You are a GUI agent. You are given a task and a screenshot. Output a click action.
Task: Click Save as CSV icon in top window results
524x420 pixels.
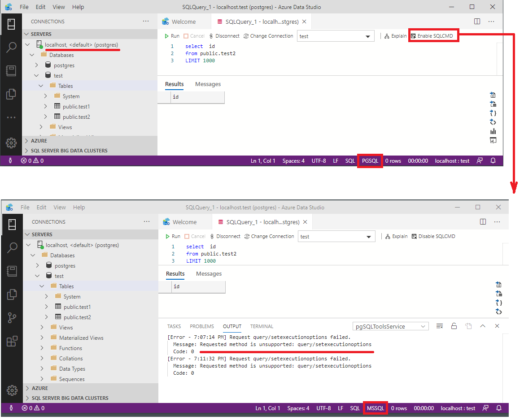493,95
